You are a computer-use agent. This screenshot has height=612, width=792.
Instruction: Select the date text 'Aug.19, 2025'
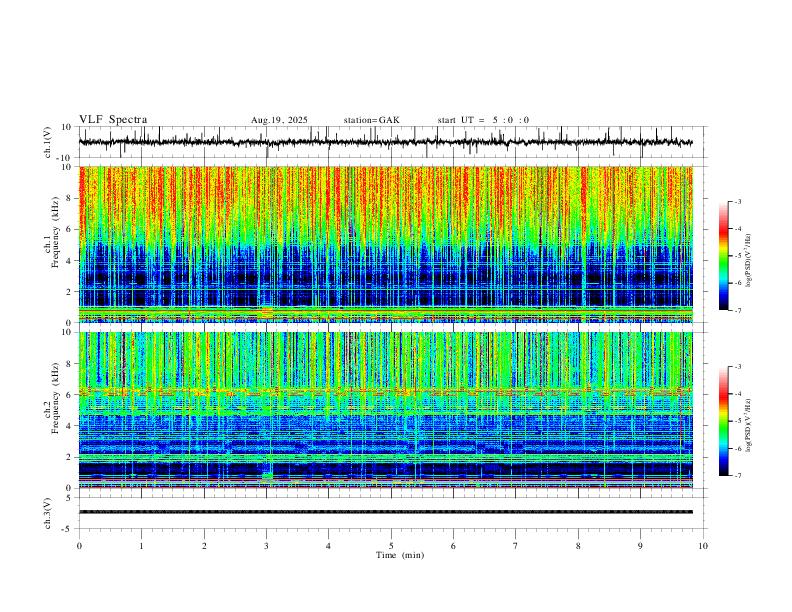279,120
